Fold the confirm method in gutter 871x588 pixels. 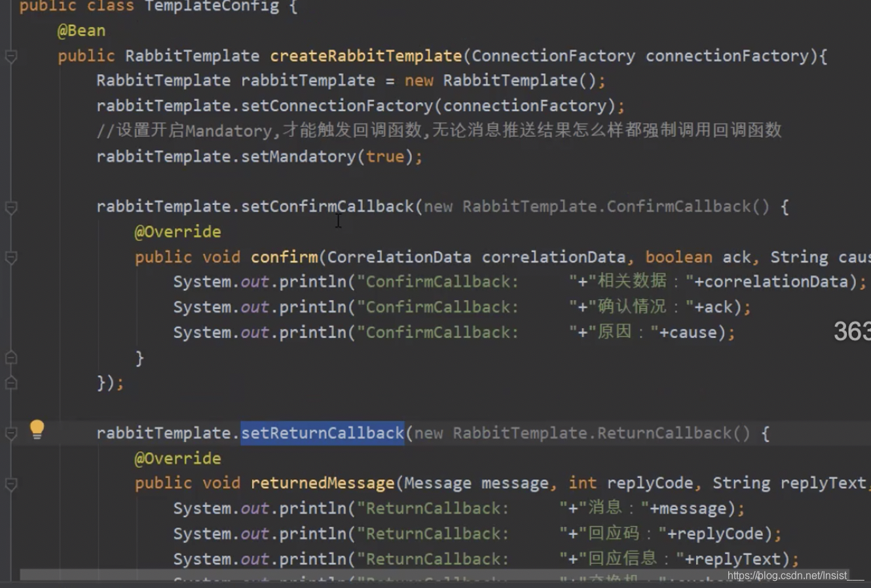[x=11, y=257]
